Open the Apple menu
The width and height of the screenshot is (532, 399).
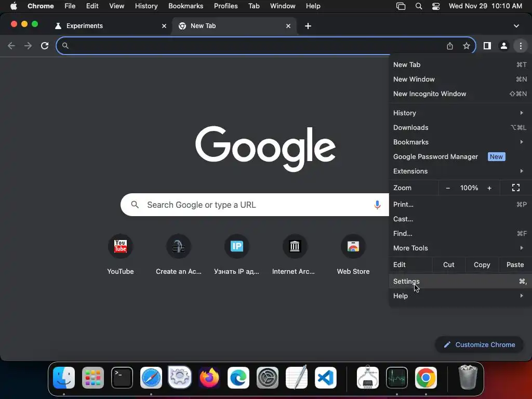pos(14,6)
